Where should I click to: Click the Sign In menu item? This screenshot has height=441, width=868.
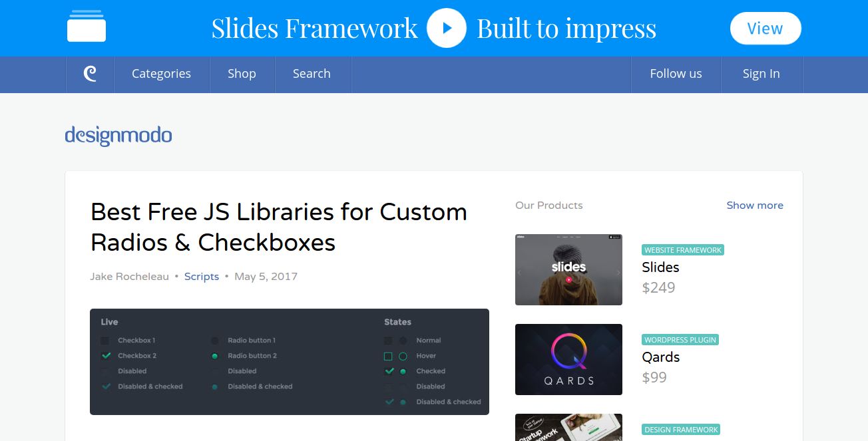click(x=761, y=74)
